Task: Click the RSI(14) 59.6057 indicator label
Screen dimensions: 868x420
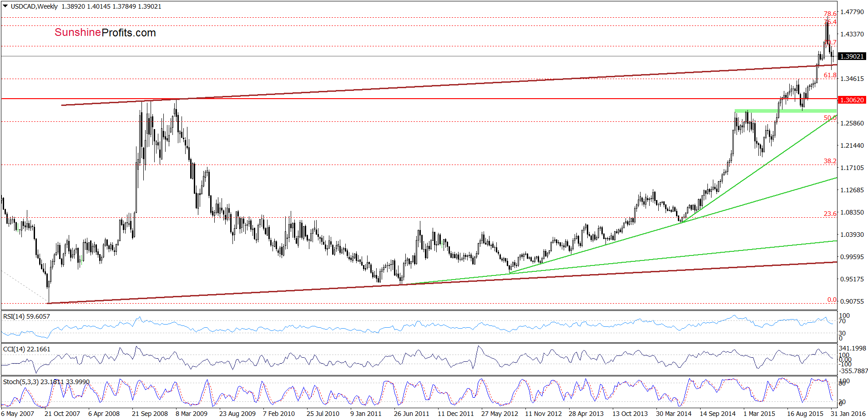Action: coord(26,316)
